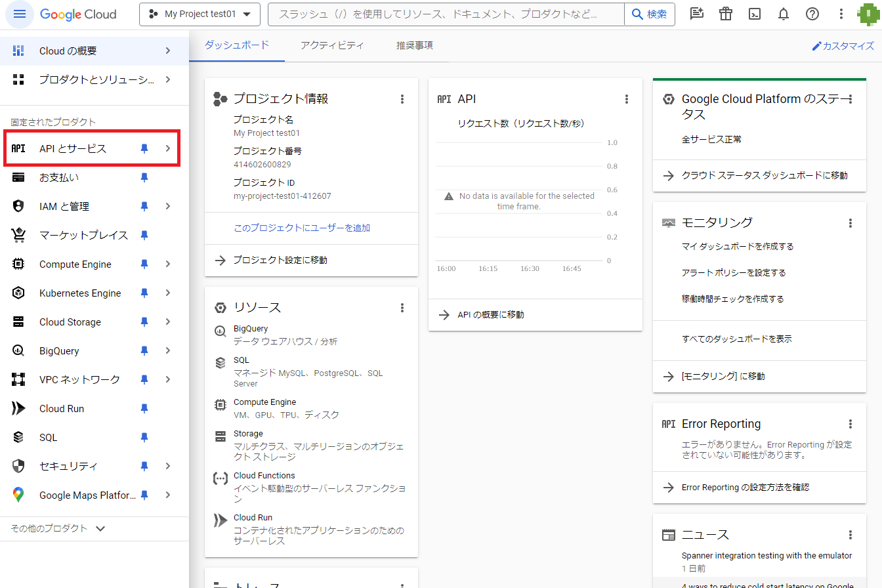The height and width of the screenshot is (588, 882).
Task: Open the notifications bell
Action: pyautogui.click(x=783, y=14)
